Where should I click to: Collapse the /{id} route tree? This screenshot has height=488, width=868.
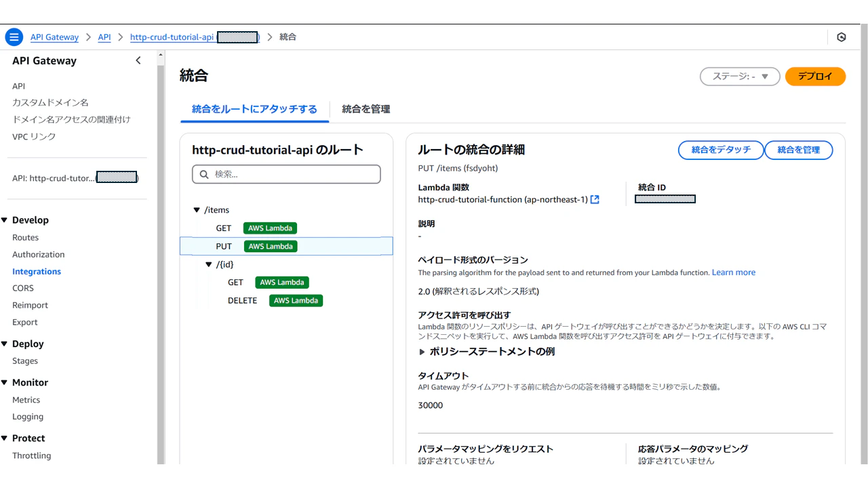tap(209, 264)
